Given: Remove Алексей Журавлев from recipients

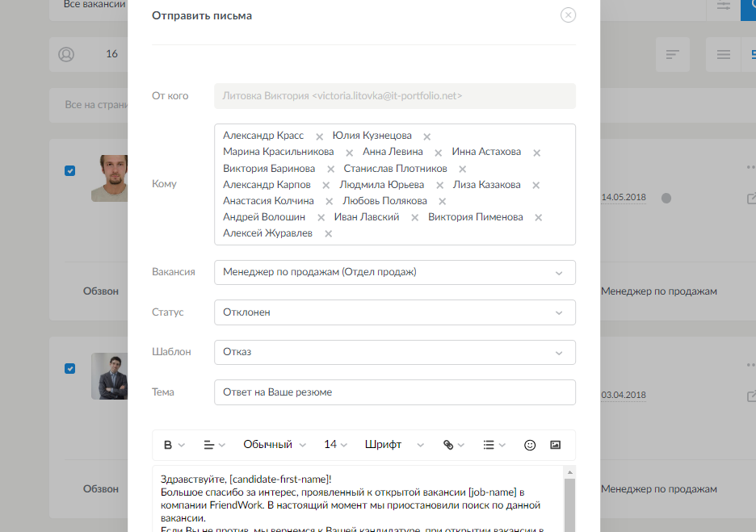Looking at the screenshot, I should 328,234.
